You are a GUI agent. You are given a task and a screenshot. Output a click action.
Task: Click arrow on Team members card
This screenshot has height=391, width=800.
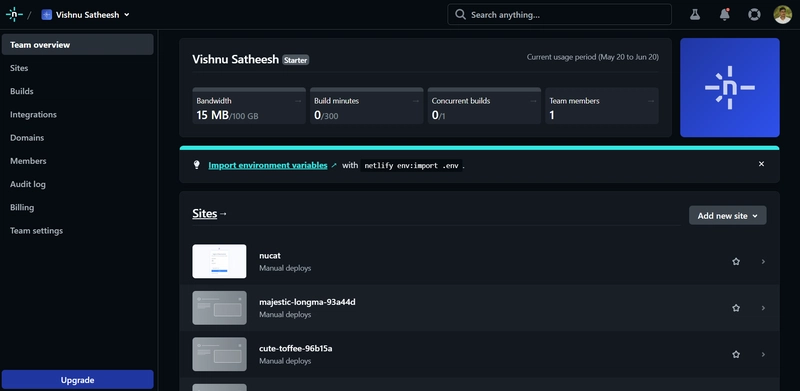(651, 101)
